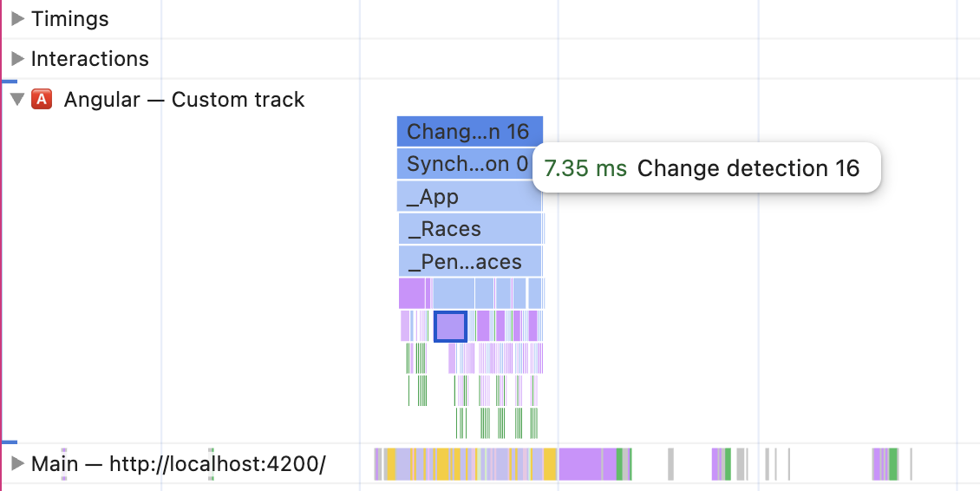Click the blue-outlined selected purple block

(450, 327)
